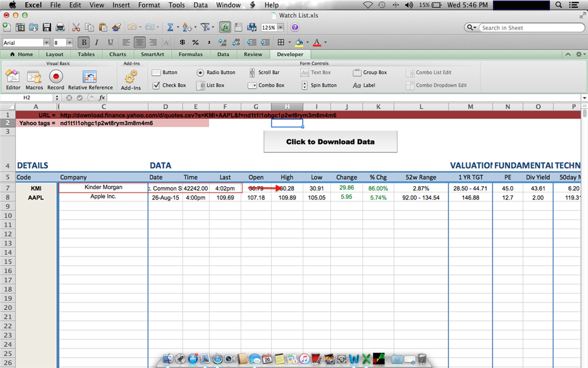
Task: Click the Search in Sheet field
Action: click(532, 28)
